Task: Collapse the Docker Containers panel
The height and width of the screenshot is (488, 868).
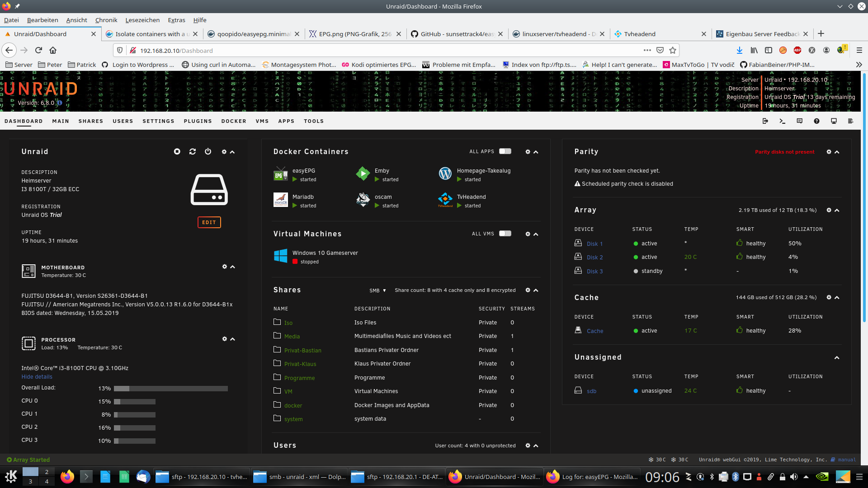Action: (536, 152)
